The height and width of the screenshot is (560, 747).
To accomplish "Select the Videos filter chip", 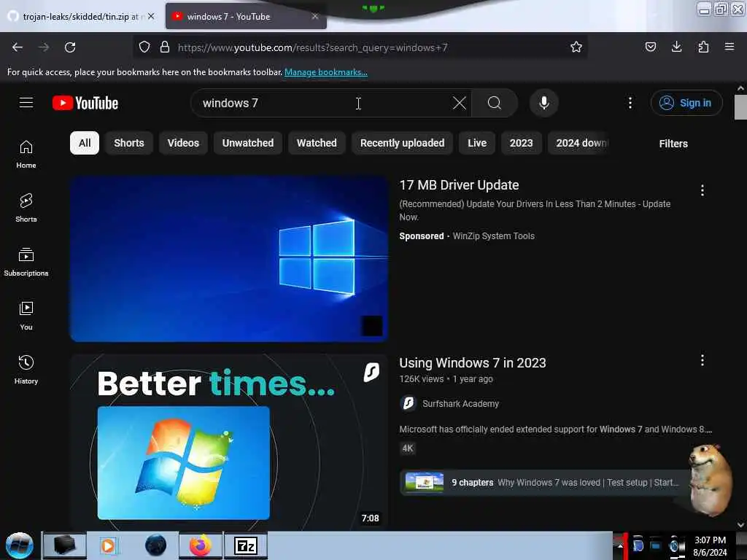I will (183, 143).
